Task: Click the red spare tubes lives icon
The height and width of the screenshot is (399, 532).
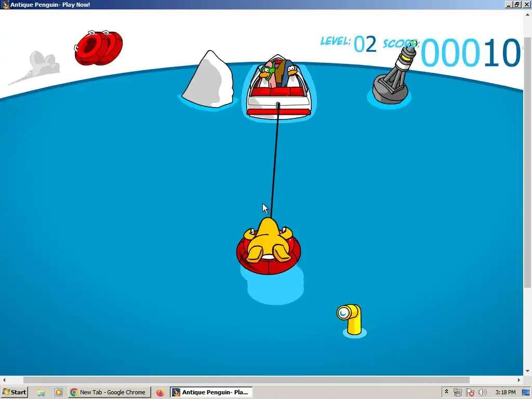Action: click(98, 48)
